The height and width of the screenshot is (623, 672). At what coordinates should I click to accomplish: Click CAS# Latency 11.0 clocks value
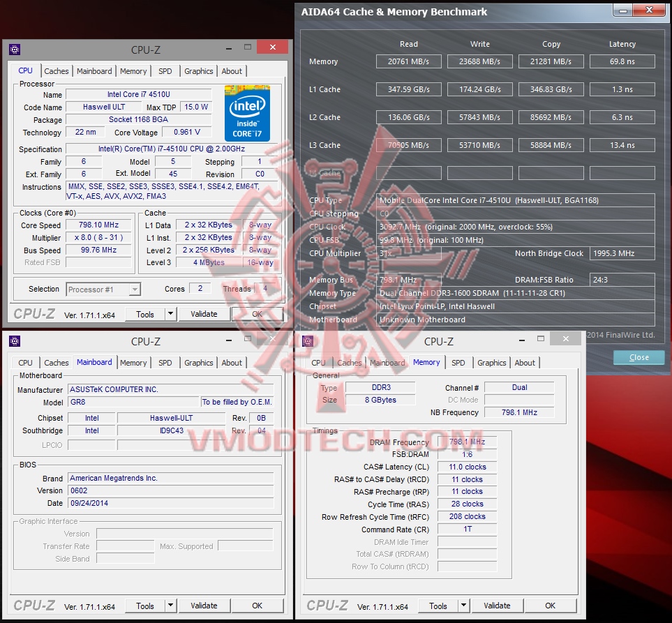point(467,467)
